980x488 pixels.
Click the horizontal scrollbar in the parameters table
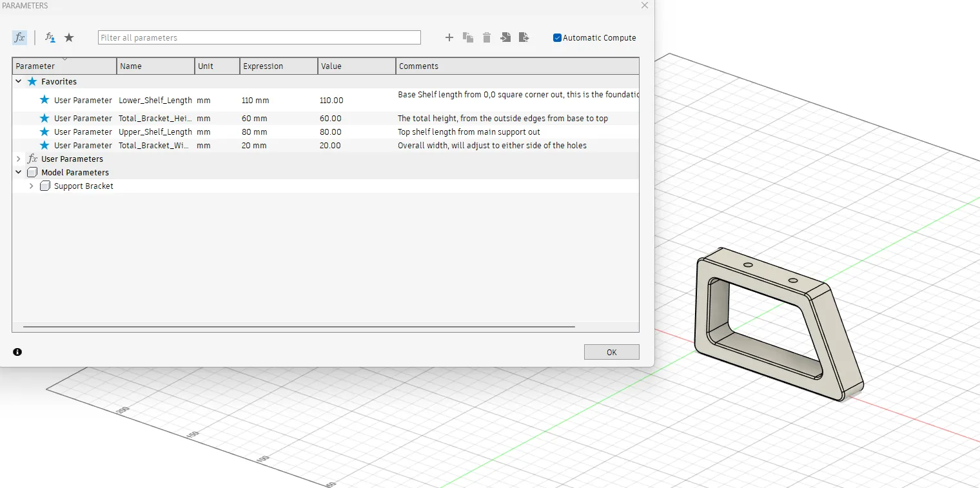coord(299,327)
